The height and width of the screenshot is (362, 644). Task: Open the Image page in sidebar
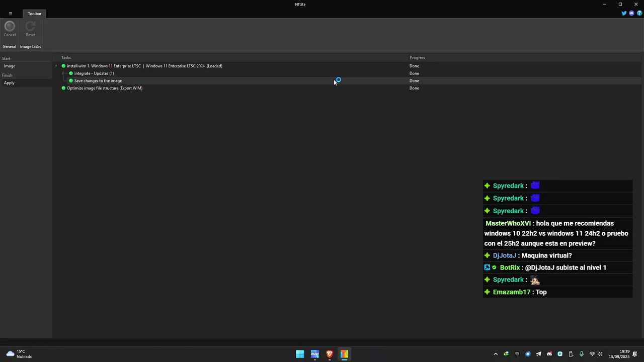[10, 66]
